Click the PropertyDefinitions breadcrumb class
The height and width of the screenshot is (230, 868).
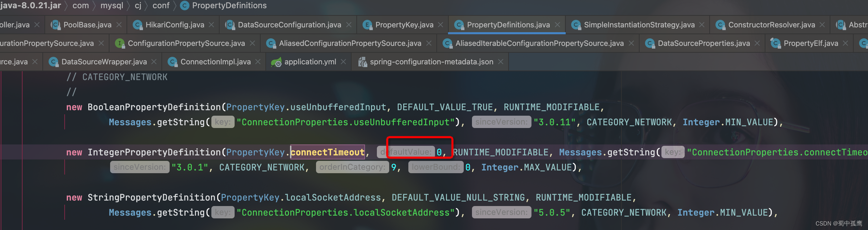coord(229,5)
